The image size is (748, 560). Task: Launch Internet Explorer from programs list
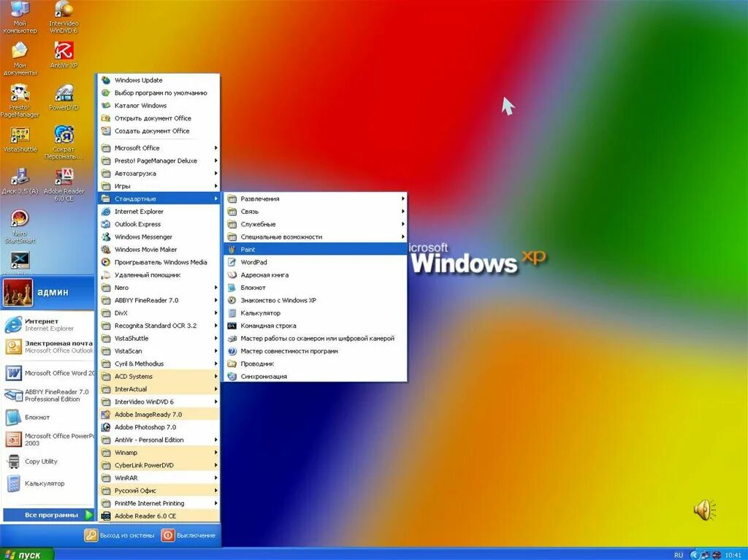159,211
